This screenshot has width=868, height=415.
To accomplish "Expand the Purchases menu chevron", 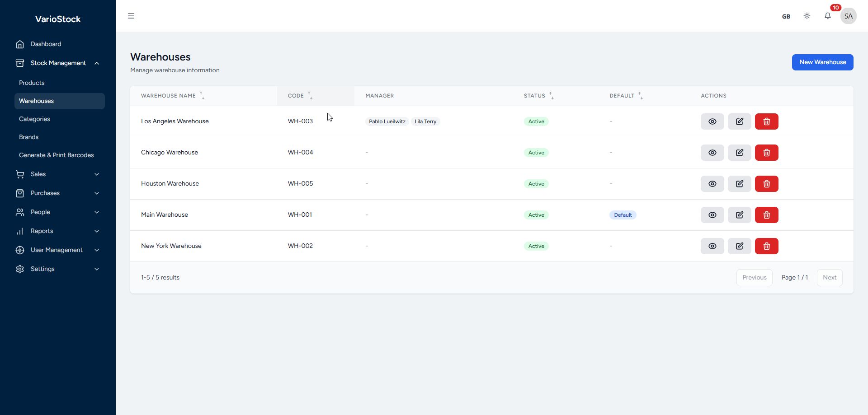I will (97, 193).
